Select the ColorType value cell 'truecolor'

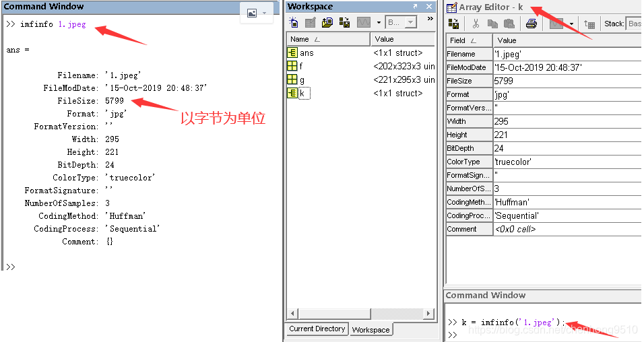tap(567, 162)
